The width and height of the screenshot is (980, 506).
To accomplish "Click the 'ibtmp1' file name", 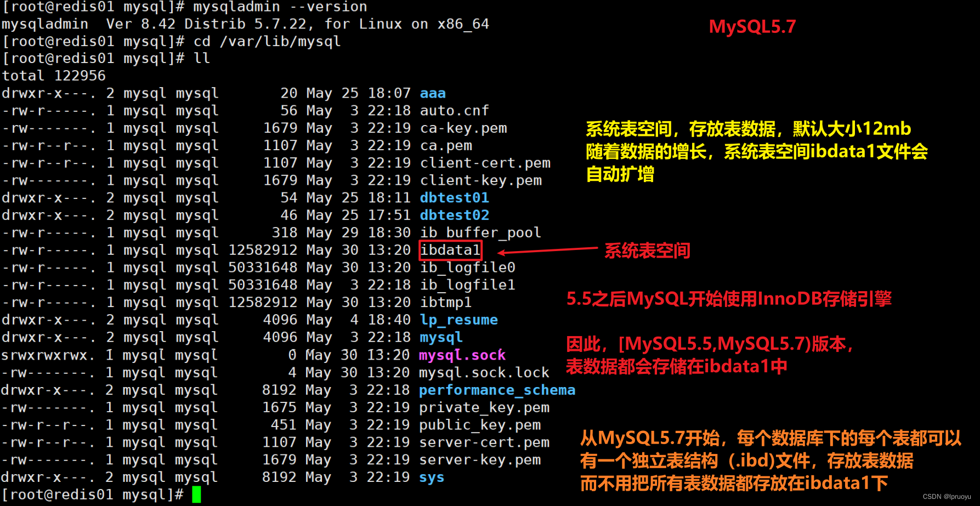I will tap(446, 303).
